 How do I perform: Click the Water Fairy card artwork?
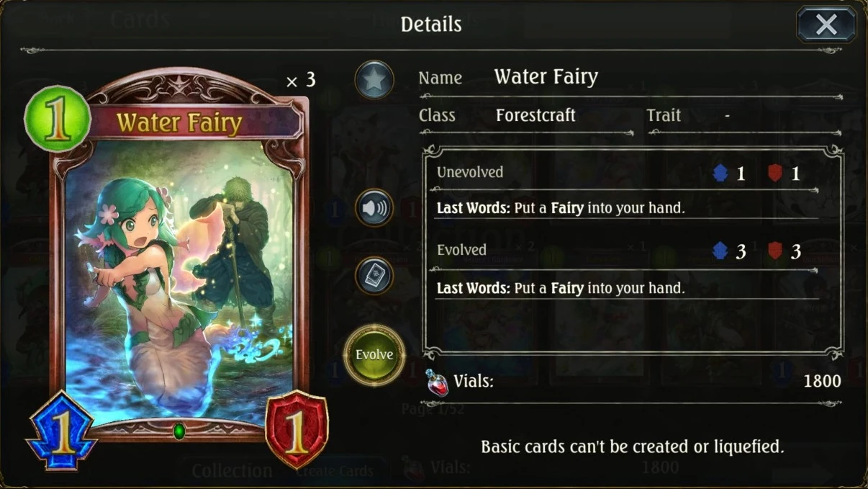(x=180, y=281)
